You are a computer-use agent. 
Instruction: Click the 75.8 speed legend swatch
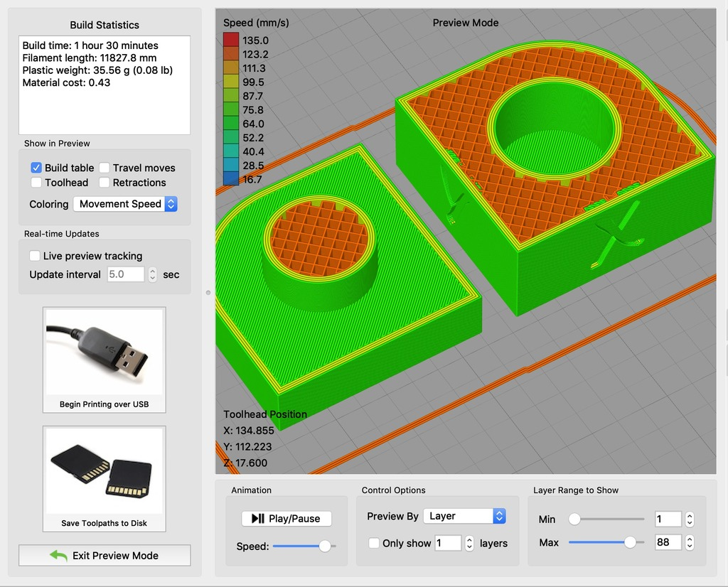coord(231,109)
